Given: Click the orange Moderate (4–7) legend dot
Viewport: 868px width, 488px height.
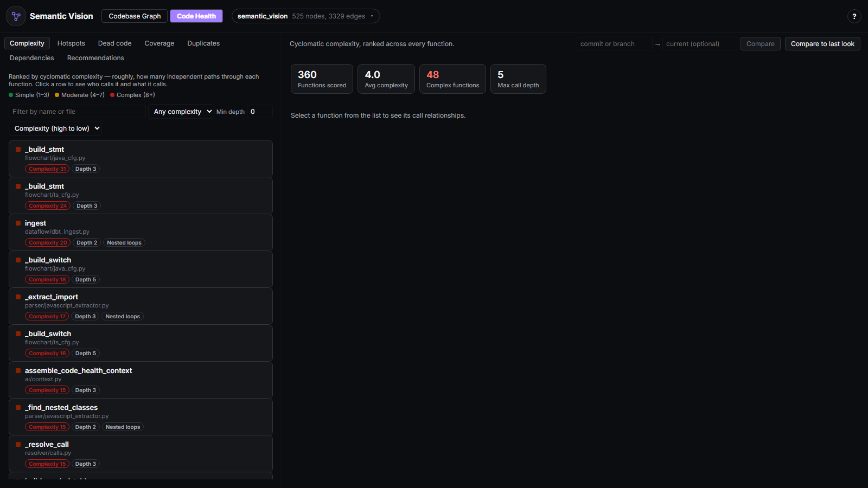Looking at the screenshot, I should click(x=57, y=95).
